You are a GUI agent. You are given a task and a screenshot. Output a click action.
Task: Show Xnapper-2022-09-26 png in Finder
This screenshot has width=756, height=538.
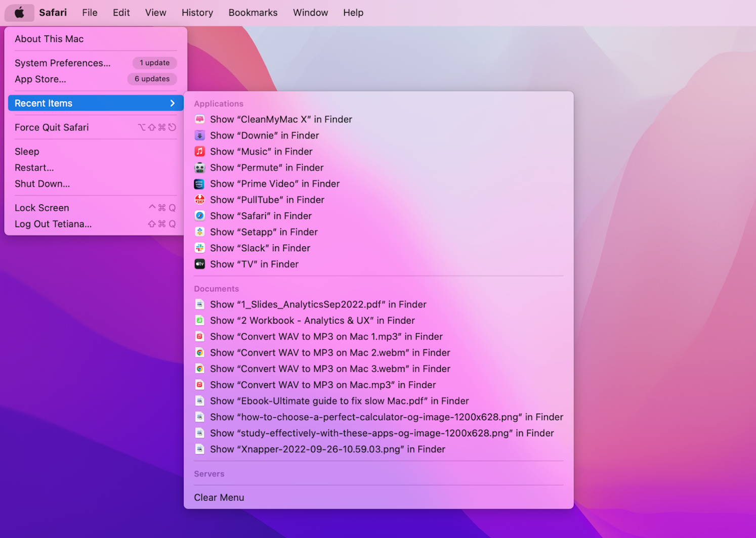327,450
